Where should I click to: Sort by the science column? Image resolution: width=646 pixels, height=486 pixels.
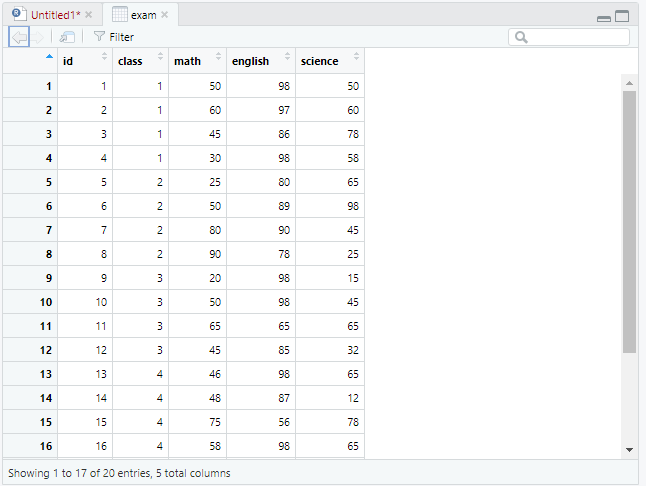point(330,61)
